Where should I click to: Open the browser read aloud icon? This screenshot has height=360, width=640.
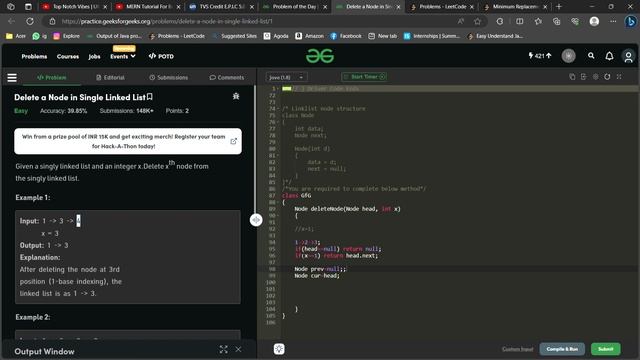tap(460, 21)
